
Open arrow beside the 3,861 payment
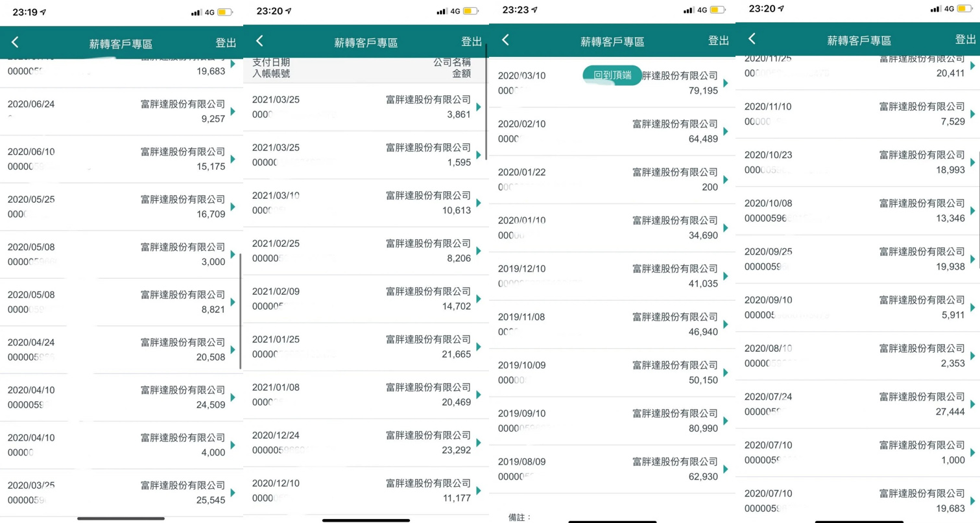tap(479, 107)
